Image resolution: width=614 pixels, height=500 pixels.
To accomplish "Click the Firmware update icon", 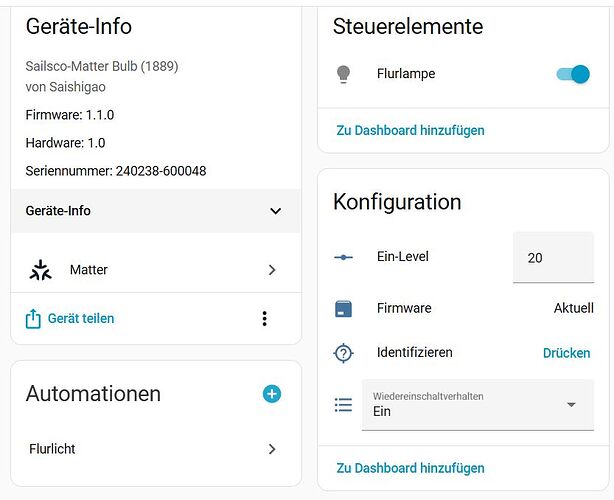I will tap(344, 308).
